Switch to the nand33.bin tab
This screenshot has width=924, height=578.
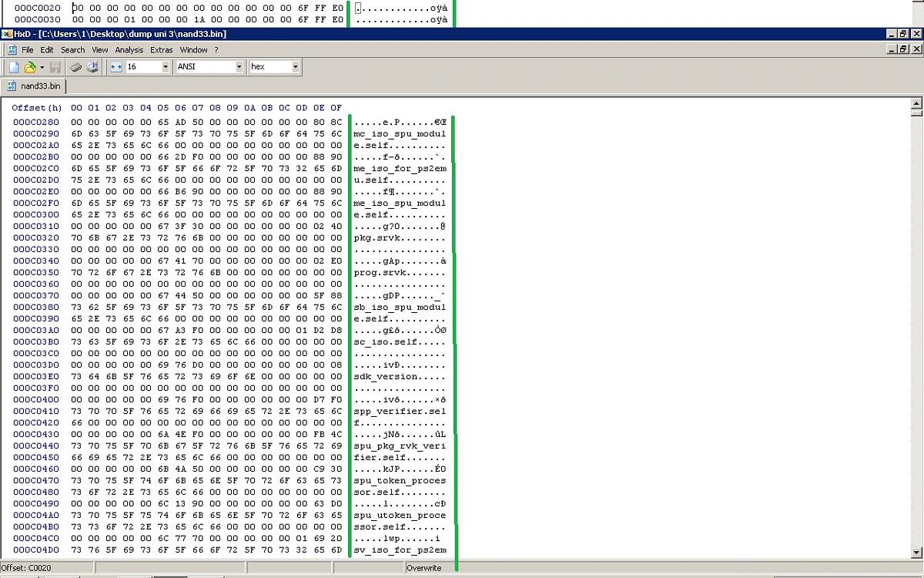point(38,86)
